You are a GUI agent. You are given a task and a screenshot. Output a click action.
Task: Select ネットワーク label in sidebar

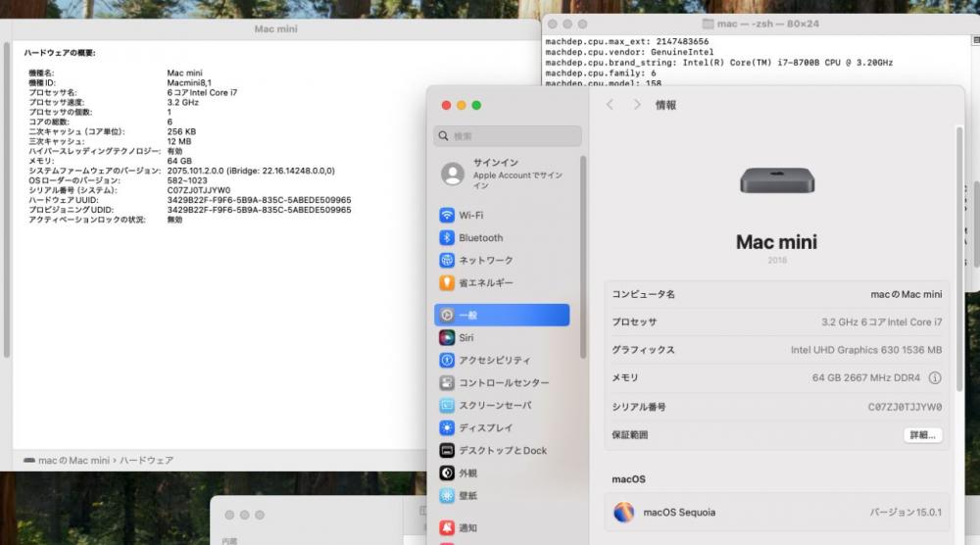[x=486, y=260]
